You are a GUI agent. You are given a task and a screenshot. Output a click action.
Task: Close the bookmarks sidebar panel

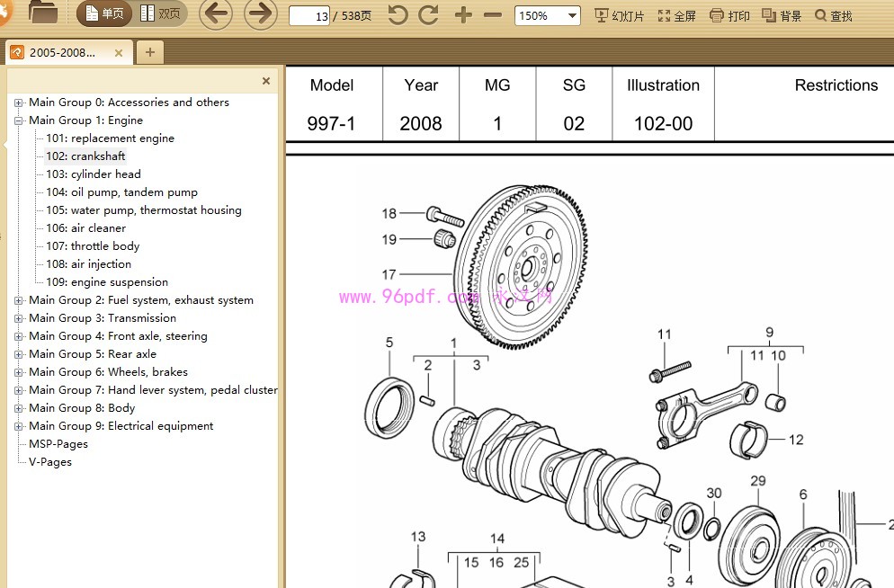tap(265, 81)
